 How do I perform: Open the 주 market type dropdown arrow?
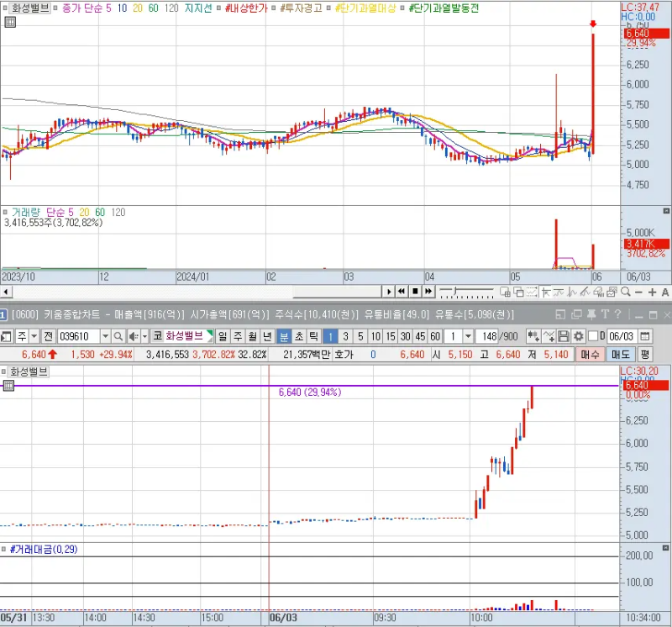point(34,336)
